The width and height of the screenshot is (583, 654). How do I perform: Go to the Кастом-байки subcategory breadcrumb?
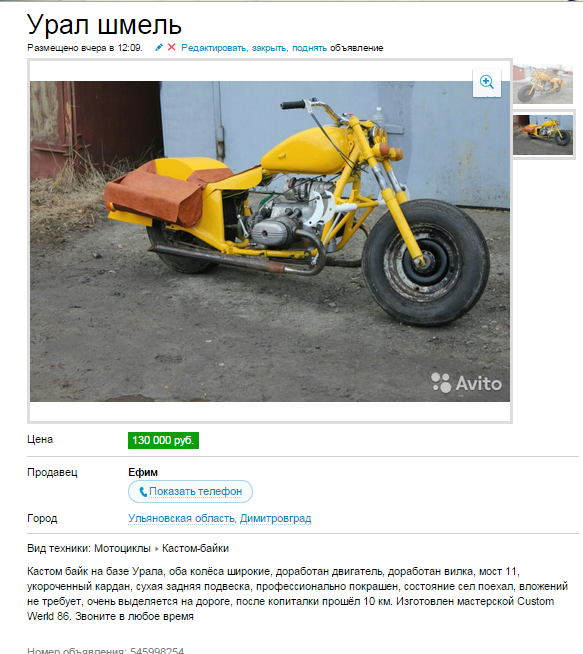pos(195,548)
